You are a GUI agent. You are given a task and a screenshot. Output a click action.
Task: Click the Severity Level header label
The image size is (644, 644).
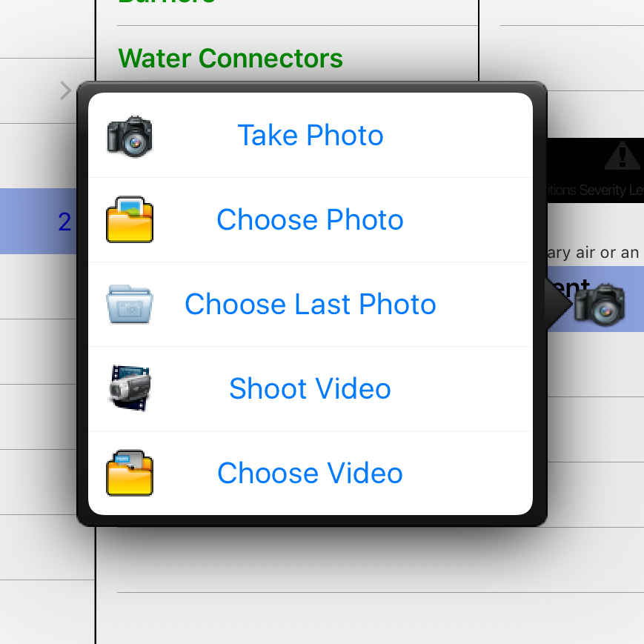pos(596,190)
